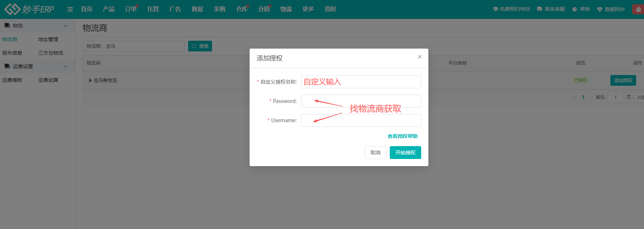Select 报关信息 in the sidebar
This screenshot has width=644, height=229.
click(12, 53)
